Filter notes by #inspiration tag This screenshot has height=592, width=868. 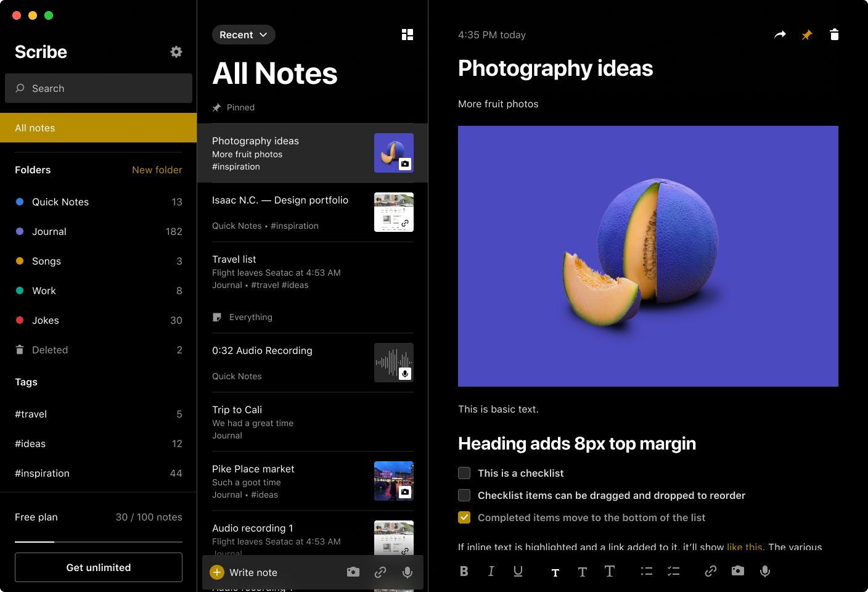pyautogui.click(x=99, y=473)
